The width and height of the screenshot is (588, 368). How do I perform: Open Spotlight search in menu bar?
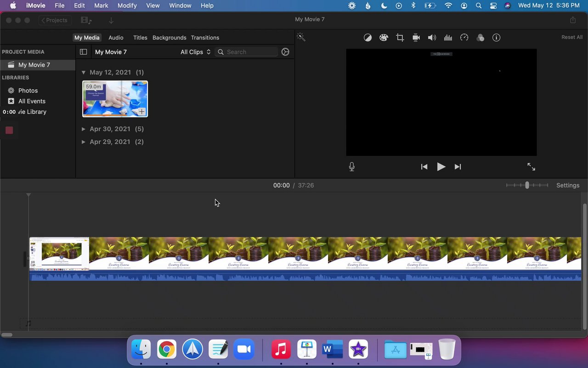pyautogui.click(x=479, y=6)
